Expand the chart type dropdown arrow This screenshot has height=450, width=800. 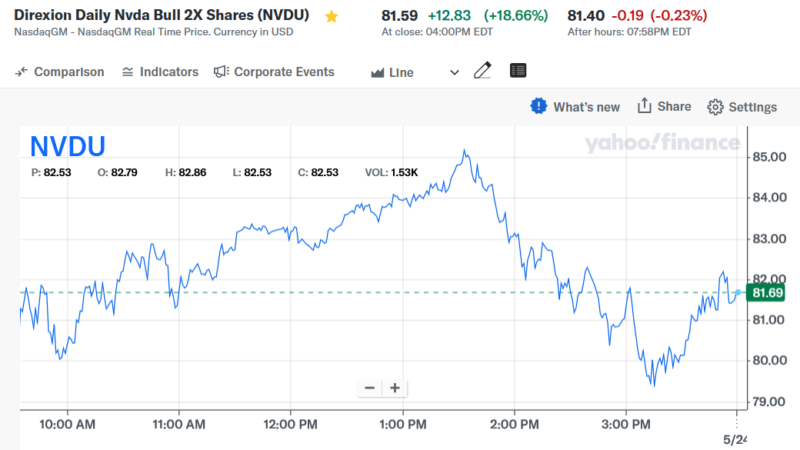click(x=455, y=72)
